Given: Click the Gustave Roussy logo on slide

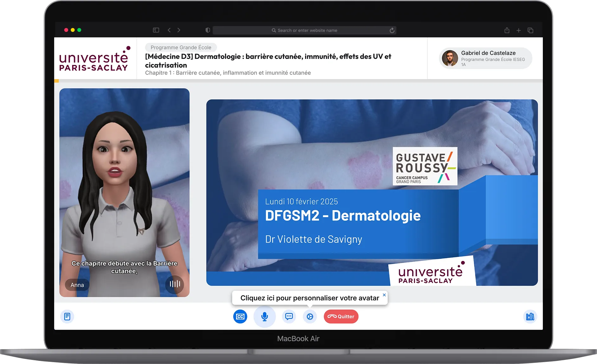Looking at the screenshot, I should [425, 166].
